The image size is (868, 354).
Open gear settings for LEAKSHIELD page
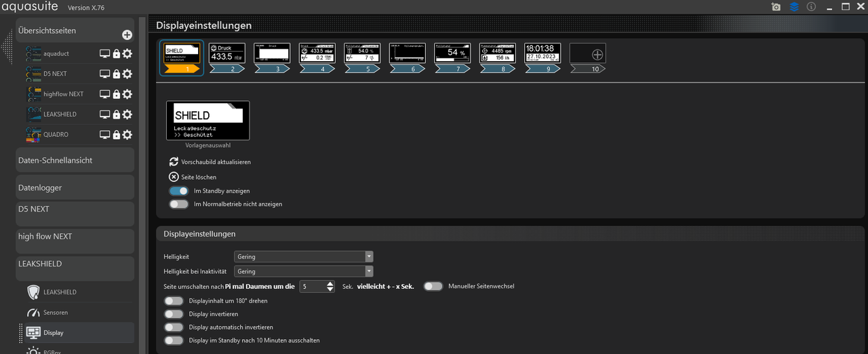point(127,115)
